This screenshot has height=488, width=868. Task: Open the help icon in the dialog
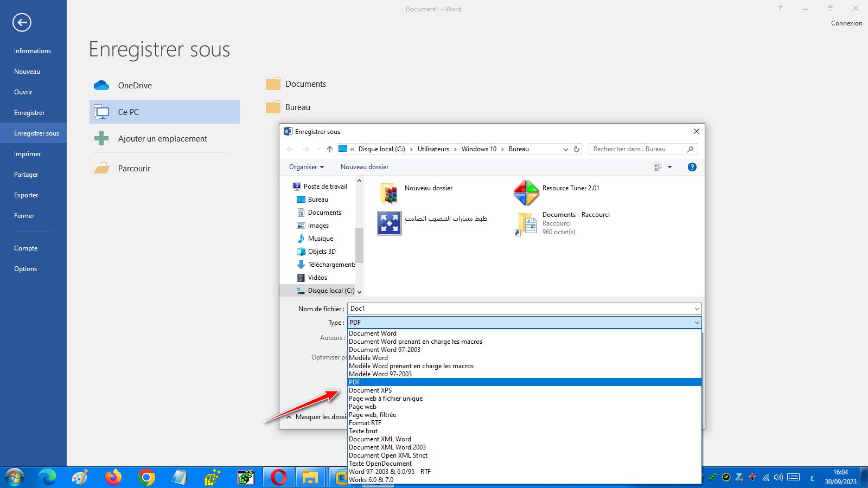click(692, 167)
